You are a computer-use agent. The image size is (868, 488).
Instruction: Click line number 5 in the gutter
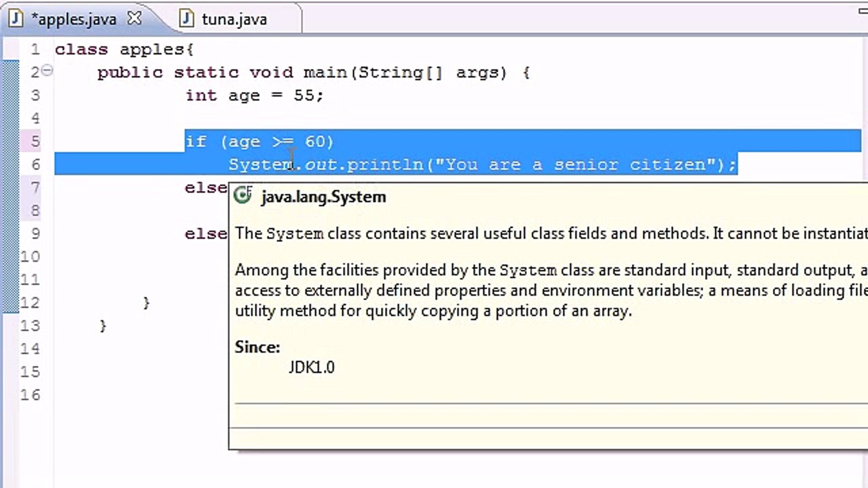pos(35,141)
